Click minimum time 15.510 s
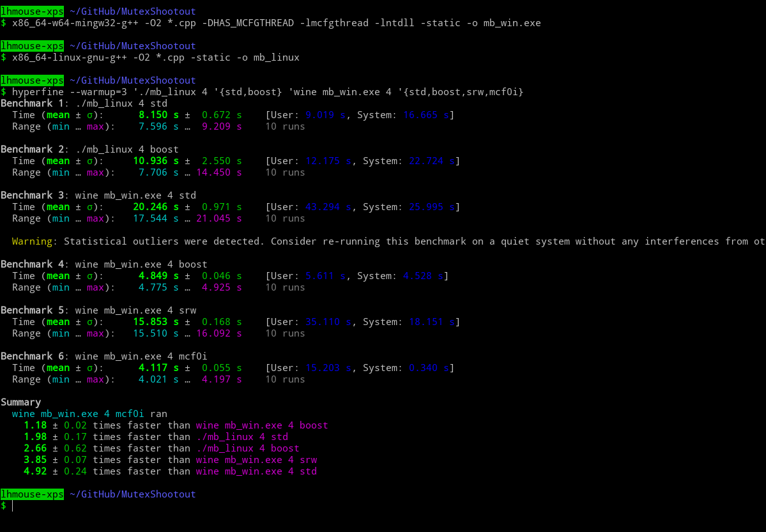This screenshot has height=532, width=766. click(156, 333)
